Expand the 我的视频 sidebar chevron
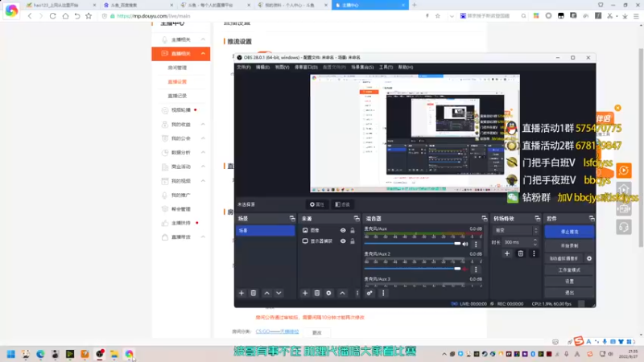644x362 pixels. pos(203,181)
